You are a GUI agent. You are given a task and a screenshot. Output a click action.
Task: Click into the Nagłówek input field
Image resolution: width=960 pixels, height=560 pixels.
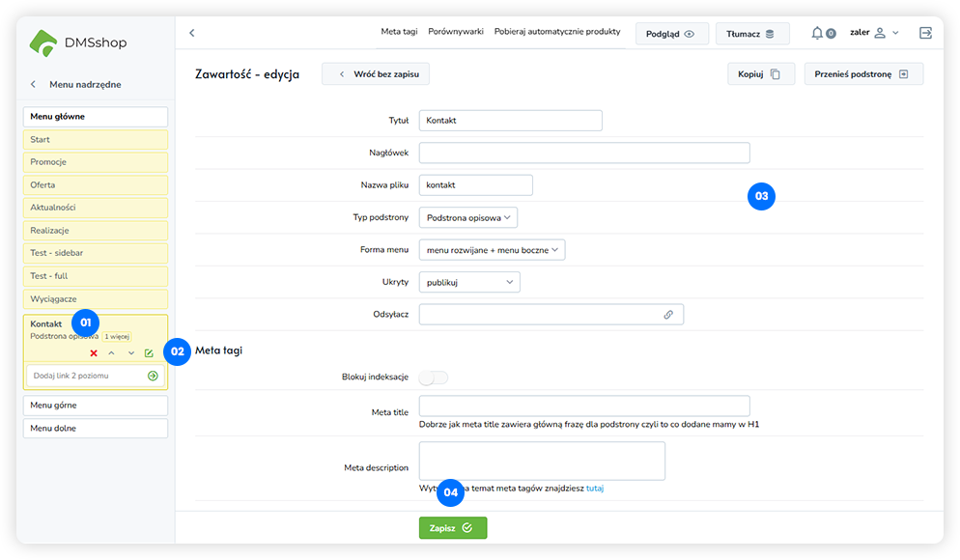(584, 153)
